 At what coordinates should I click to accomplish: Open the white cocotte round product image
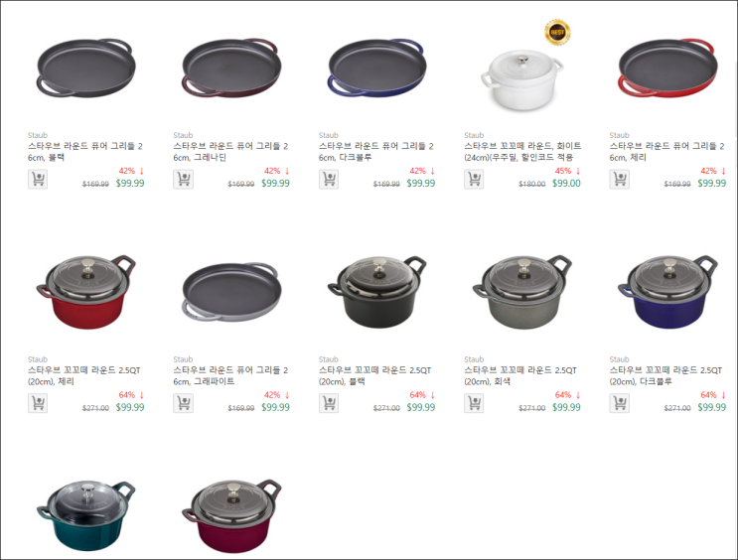coord(521,82)
